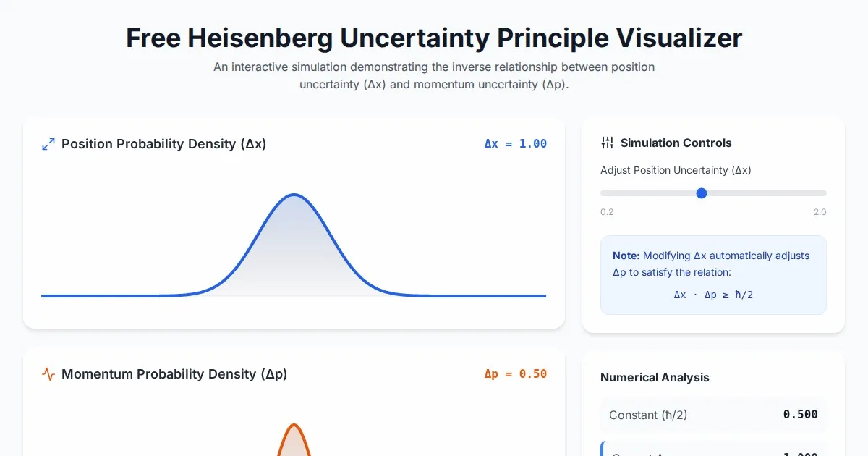
Task: Click the peak of the orange momentum curve
Action: point(294,425)
